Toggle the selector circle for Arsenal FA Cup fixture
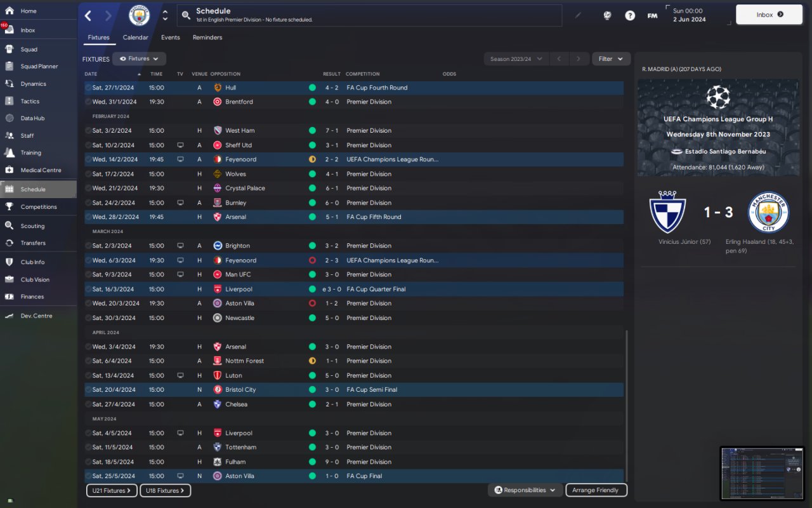This screenshot has height=508, width=812. 88,217
